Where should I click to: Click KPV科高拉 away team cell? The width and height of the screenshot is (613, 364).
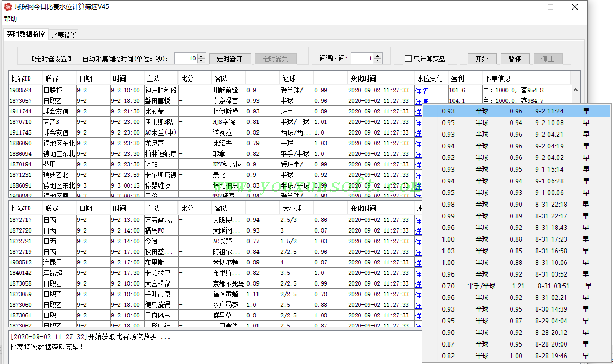(x=229, y=164)
